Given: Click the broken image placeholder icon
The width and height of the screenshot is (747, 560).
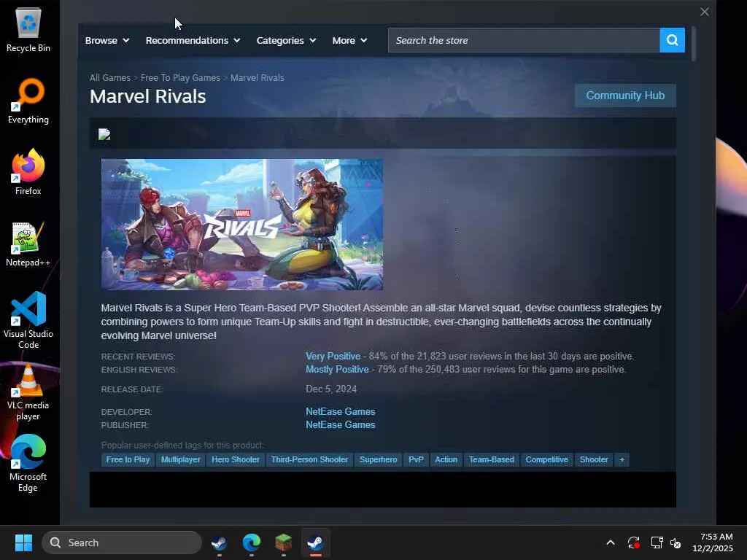Looking at the screenshot, I should (104, 135).
